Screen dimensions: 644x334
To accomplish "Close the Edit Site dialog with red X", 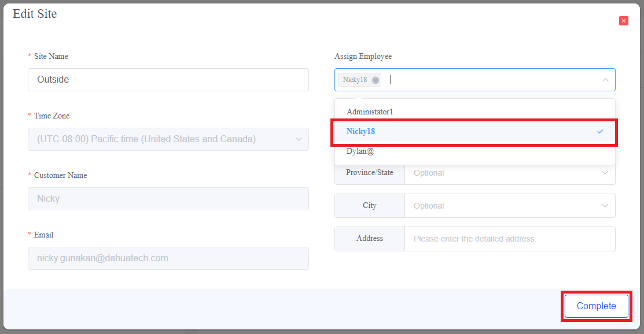I will [x=624, y=21].
